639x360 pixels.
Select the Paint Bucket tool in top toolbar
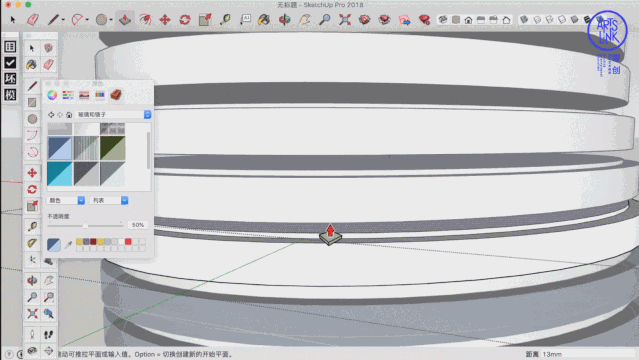click(264, 19)
